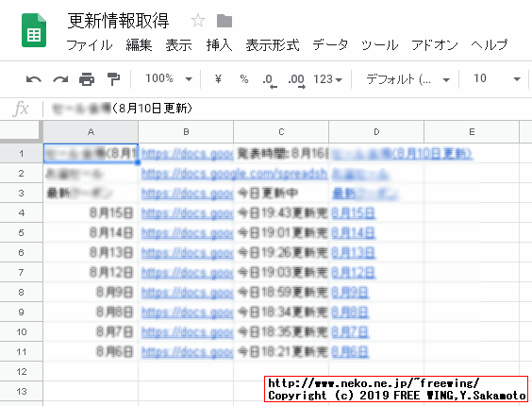This screenshot has height=406, width=532.
Task: Select column E header
Action: (472, 132)
